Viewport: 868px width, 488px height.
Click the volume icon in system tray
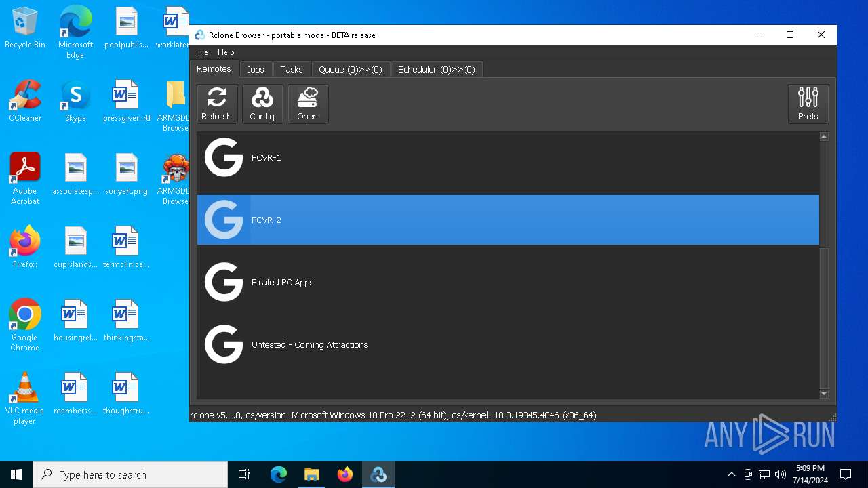coord(781,474)
